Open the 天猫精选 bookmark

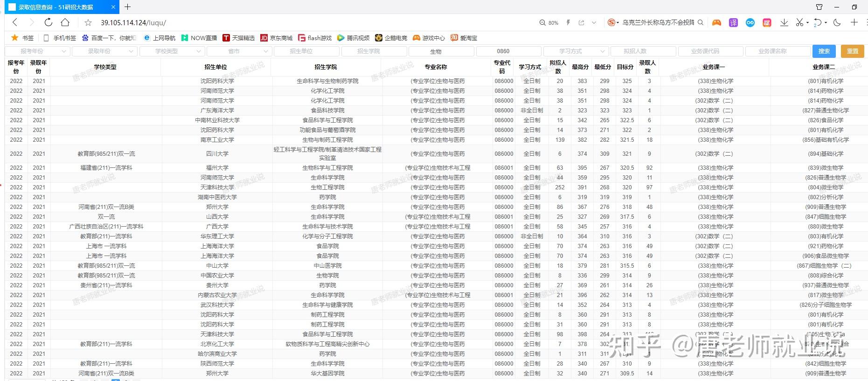click(238, 38)
